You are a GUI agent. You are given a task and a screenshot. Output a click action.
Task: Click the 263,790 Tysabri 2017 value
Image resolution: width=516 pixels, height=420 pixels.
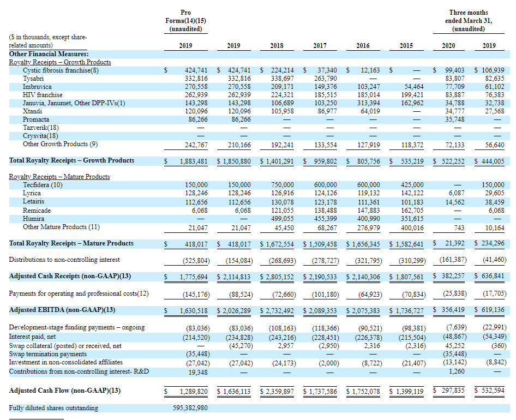[x=326, y=79]
